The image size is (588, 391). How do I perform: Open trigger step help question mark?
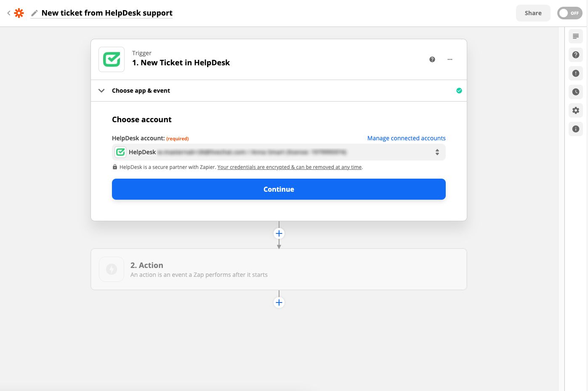coord(432,59)
